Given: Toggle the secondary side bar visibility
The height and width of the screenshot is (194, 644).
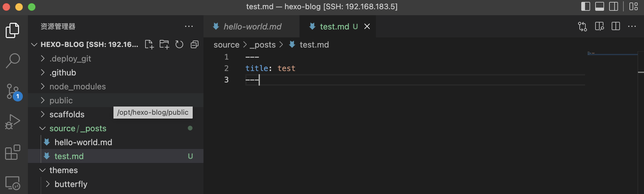Looking at the screenshot, I should pos(614,7).
